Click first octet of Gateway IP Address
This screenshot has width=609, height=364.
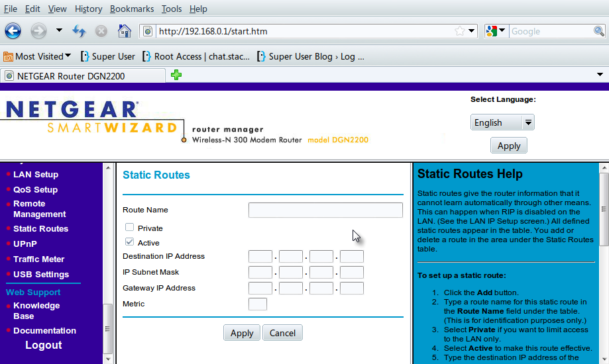260,289
